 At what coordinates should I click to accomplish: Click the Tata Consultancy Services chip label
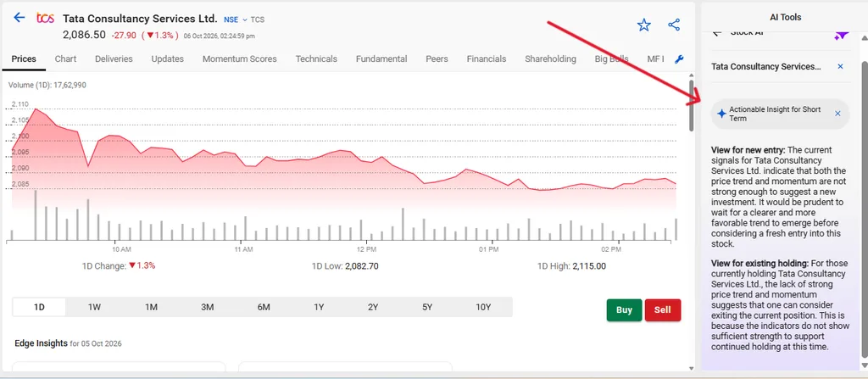pos(766,66)
